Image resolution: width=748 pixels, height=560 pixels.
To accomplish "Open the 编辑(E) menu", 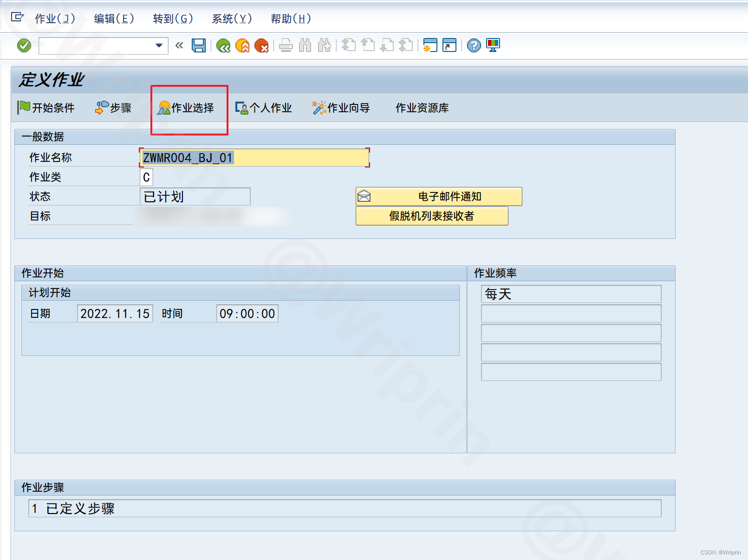I will (114, 19).
